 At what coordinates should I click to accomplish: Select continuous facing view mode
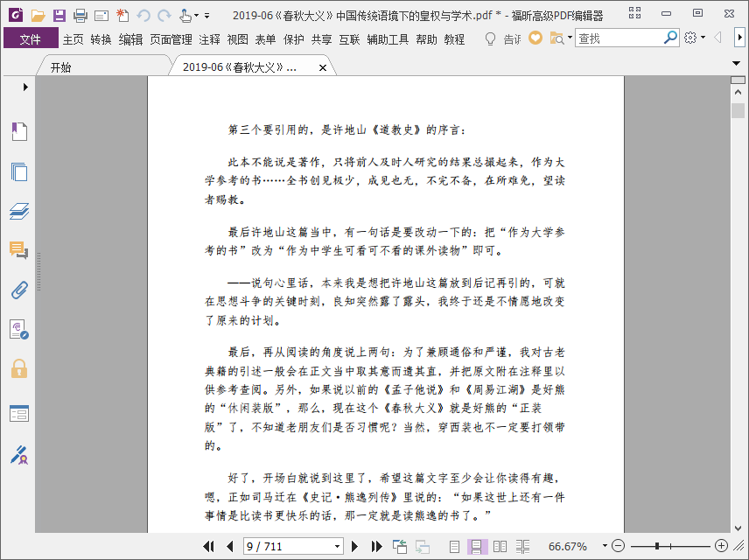tap(522, 546)
